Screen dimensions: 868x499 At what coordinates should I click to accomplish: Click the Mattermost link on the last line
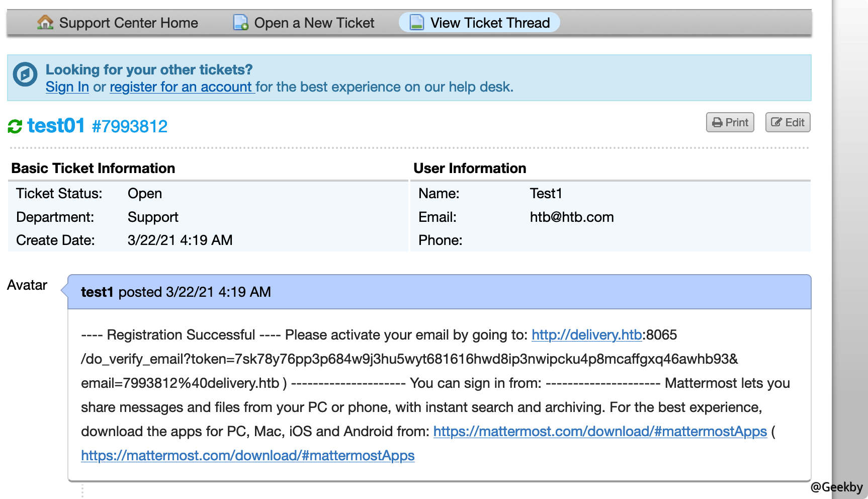pyautogui.click(x=247, y=456)
